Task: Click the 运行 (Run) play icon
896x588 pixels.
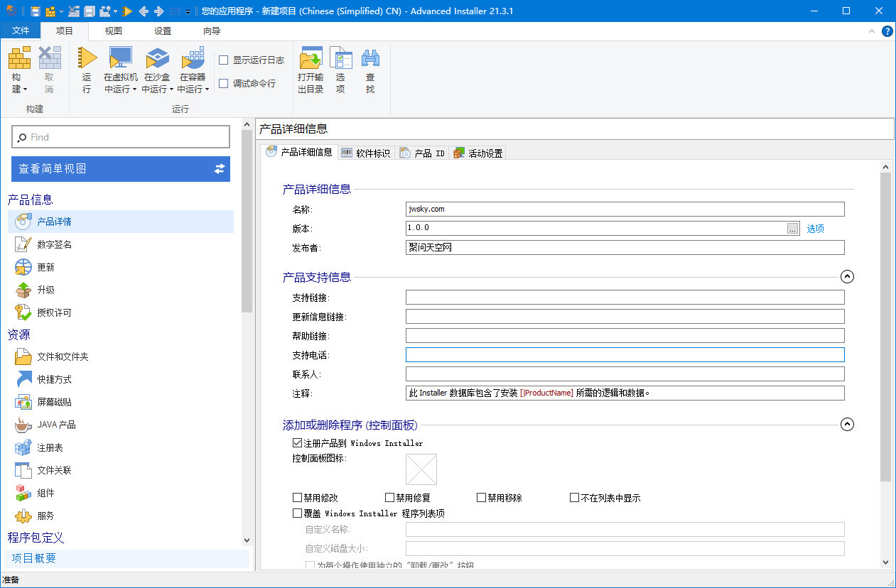Action: tap(87, 59)
